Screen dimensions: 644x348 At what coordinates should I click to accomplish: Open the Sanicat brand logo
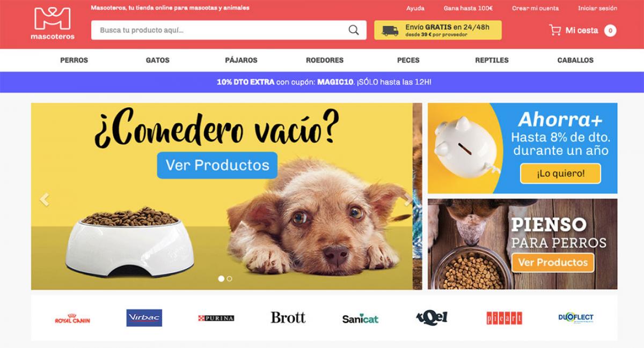pos(360,319)
